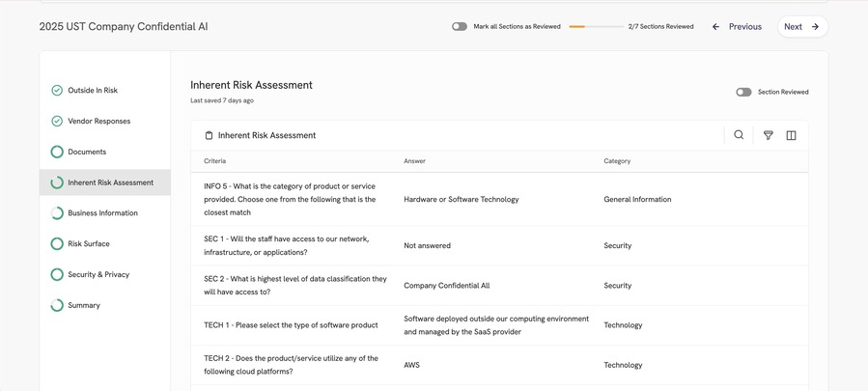The image size is (868, 391).
Task: Select the SEC 1 criteria question
Action: pos(287,246)
